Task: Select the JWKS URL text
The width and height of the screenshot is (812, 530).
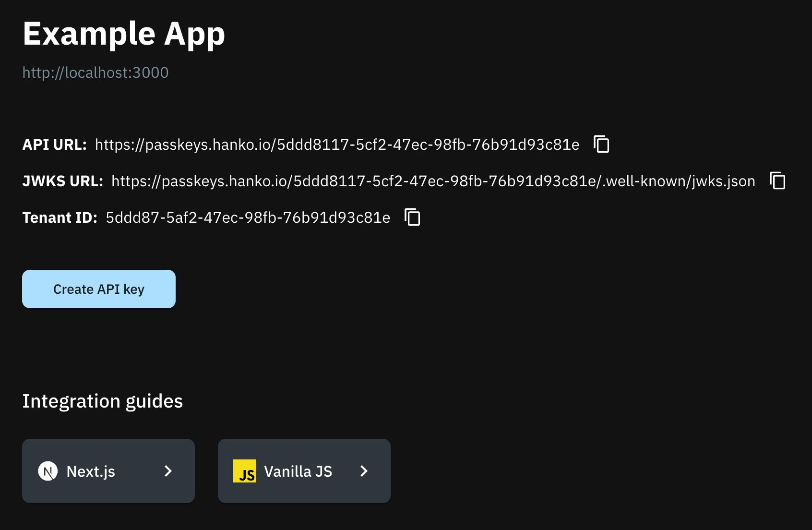Action: coord(432,181)
